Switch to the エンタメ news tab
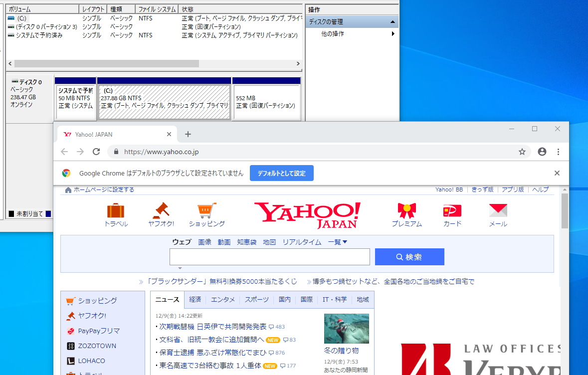Screen dimensions: 588x375 [x=223, y=299]
